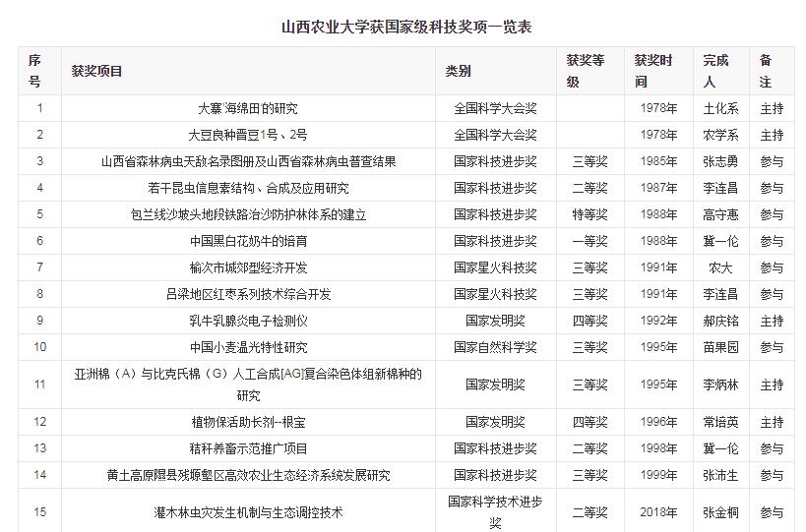Click the year 2018年

[x=658, y=512]
